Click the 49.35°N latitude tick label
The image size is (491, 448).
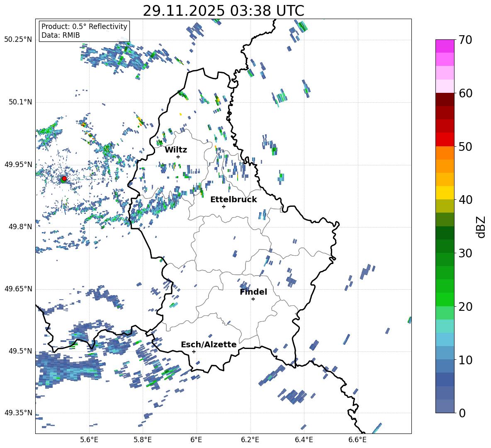pos(18,413)
